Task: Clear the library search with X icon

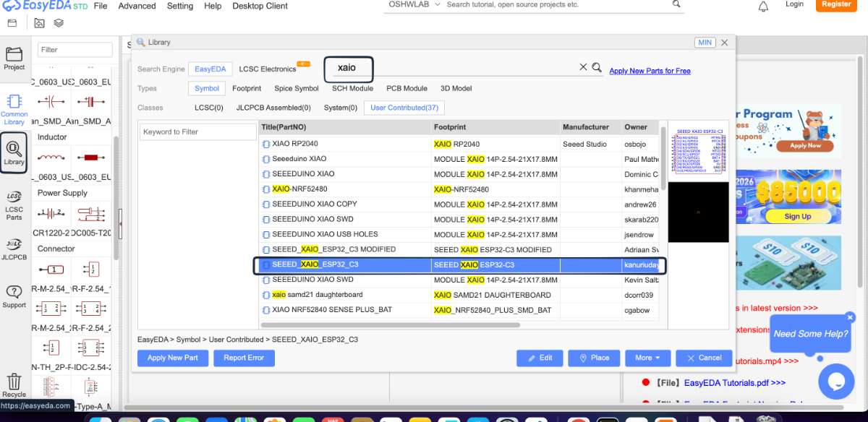Action: pos(583,67)
